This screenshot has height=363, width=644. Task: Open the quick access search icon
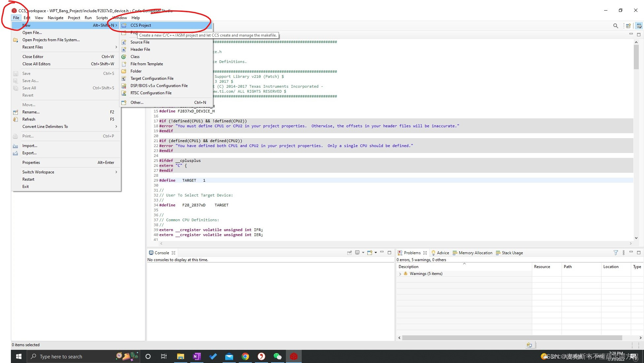click(615, 26)
